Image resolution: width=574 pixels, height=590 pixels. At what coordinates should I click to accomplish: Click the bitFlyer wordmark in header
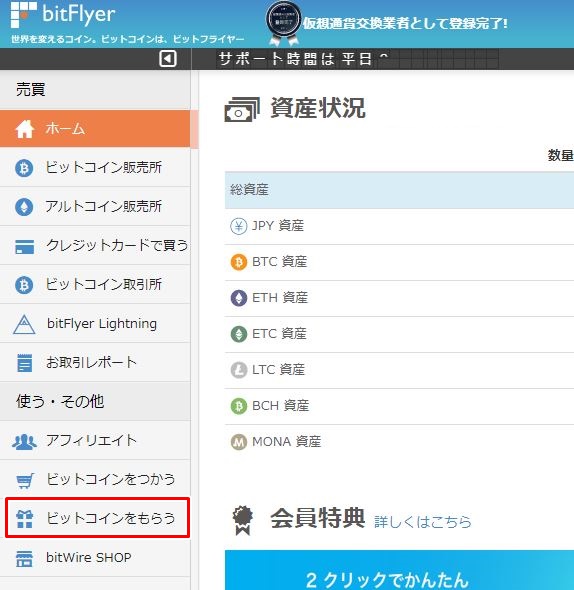coord(79,14)
